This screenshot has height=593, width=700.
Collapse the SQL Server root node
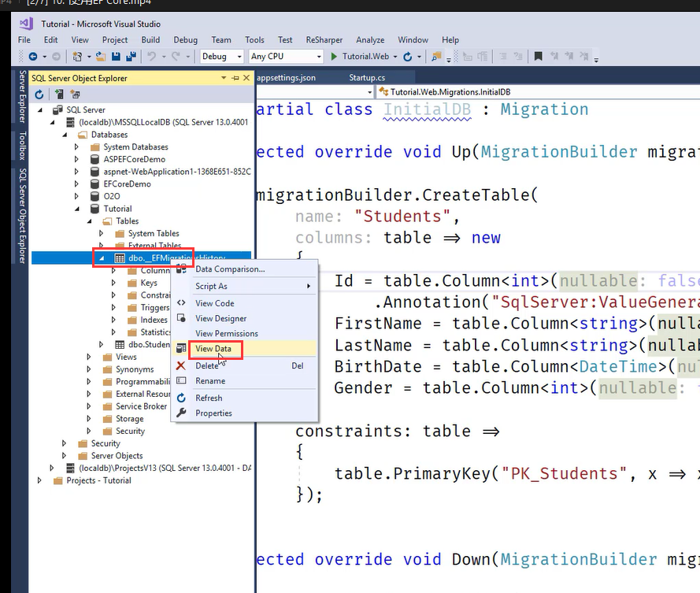click(41, 109)
